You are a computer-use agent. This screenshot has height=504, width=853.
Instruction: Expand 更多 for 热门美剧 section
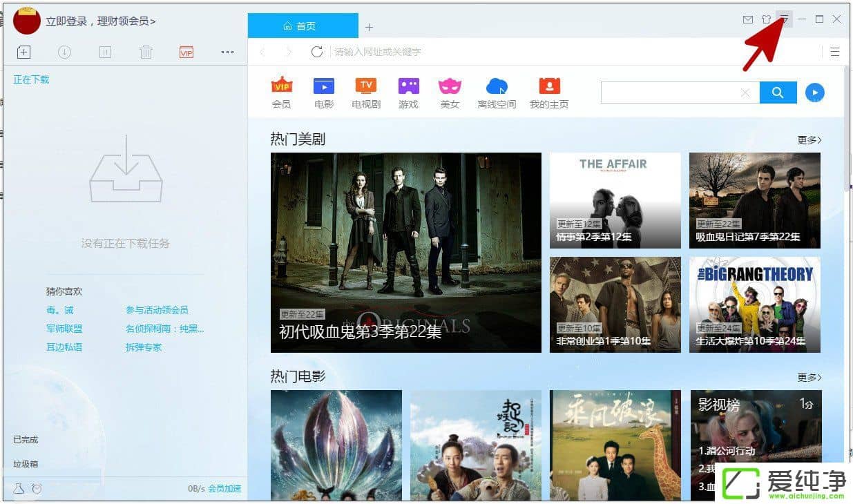(x=809, y=140)
